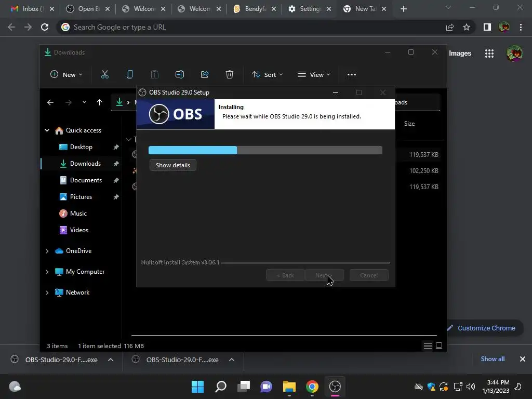Open a new Chrome tab with plus button
Image resolution: width=532 pixels, height=399 pixels.
[403, 9]
